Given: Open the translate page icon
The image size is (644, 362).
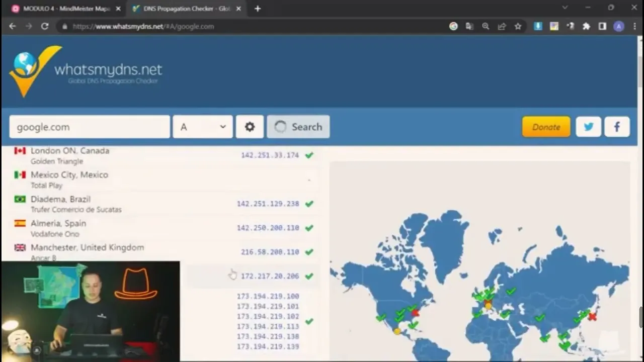Looking at the screenshot, I should click(469, 26).
